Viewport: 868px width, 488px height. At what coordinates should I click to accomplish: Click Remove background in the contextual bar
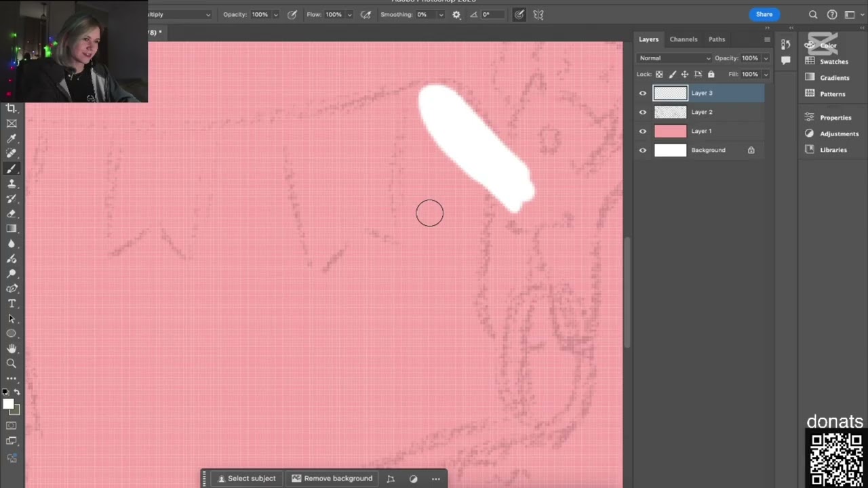(x=332, y=479)
